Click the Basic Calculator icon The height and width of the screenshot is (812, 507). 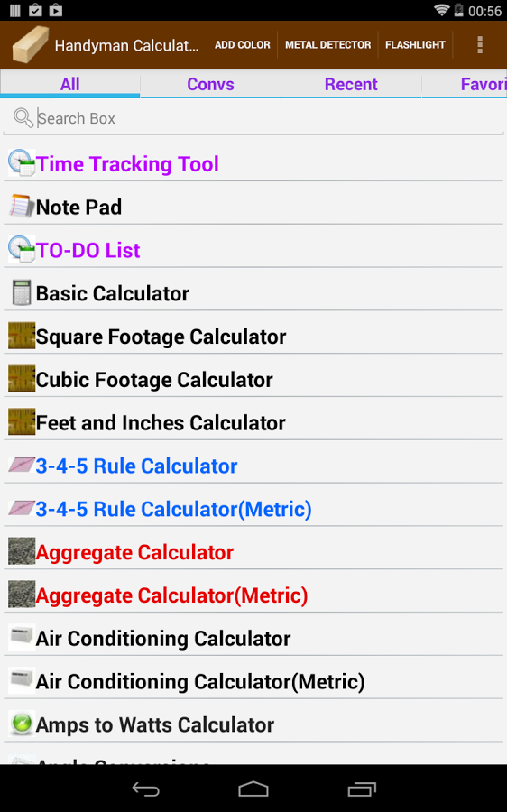click(x=22, y=292)
